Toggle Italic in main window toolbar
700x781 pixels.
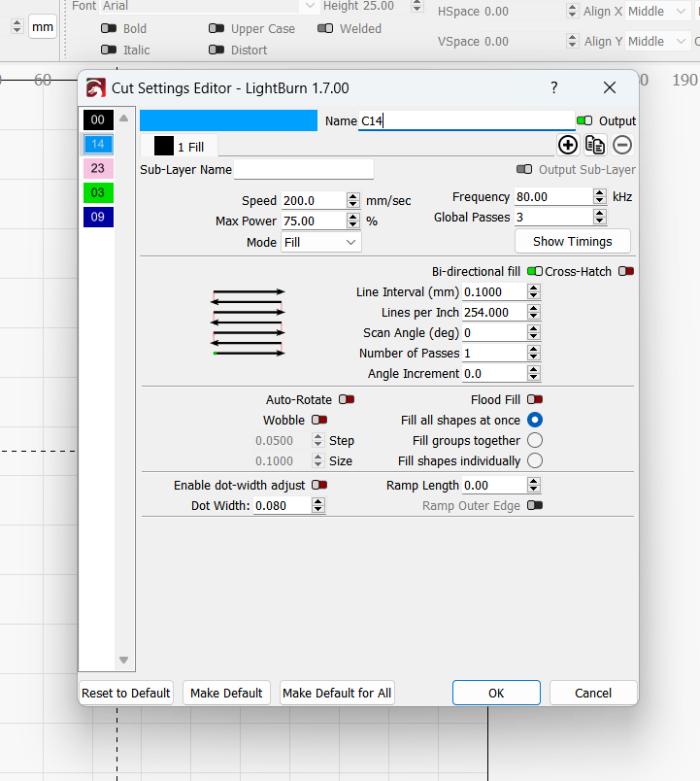point(109,50)
